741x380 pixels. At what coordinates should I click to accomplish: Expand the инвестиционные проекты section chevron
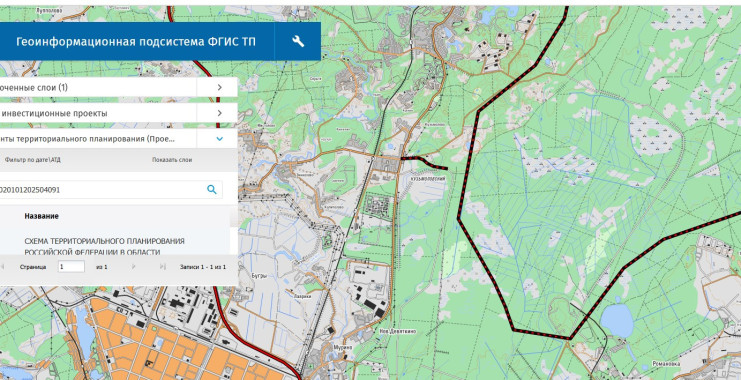tap(219, 113)
